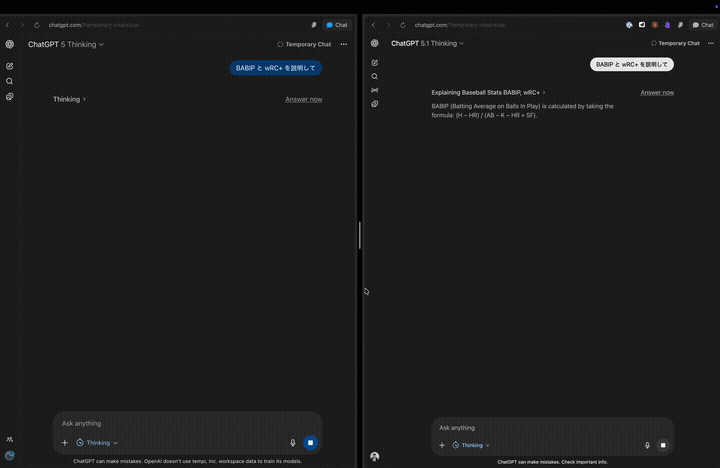Open the profile avatar in right window sidebar

375,456
